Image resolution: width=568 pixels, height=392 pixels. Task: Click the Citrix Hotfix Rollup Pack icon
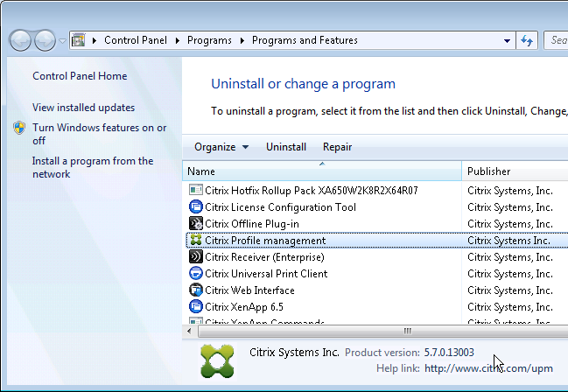pyautogui.click(x=196, y=190)
